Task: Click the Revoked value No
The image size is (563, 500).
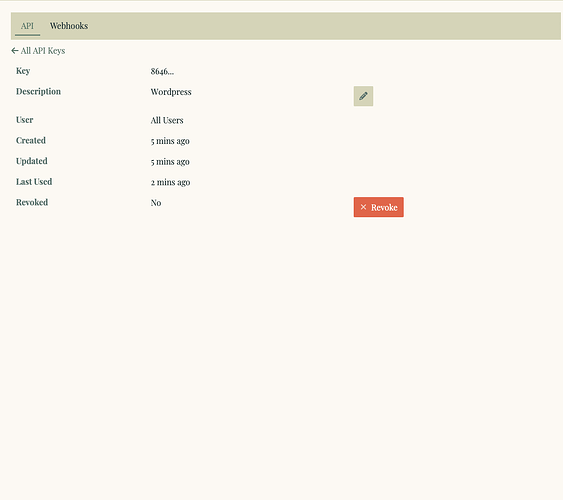Action: pos(156,203)
